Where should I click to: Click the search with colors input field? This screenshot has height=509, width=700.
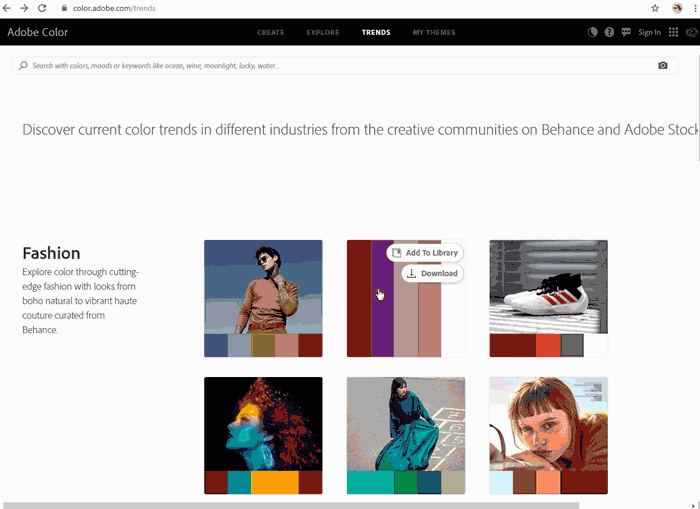click(x=330, y=66)
